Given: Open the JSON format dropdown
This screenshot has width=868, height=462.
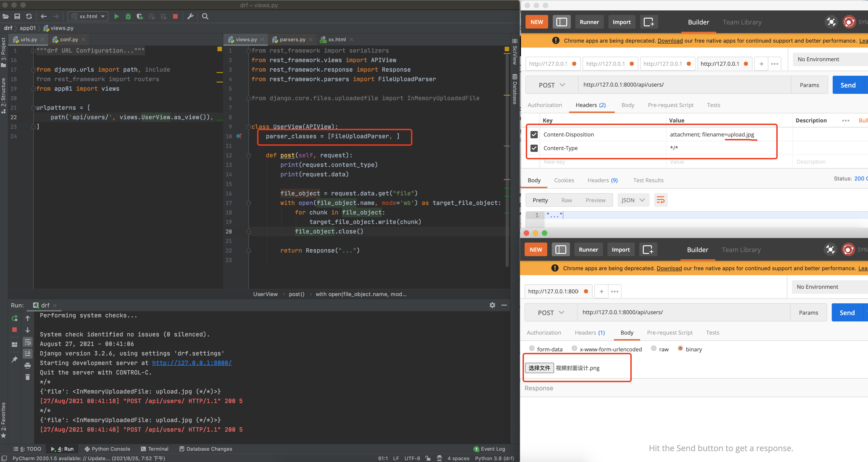Looking at the screenshot, I should [x=633, y=200].
